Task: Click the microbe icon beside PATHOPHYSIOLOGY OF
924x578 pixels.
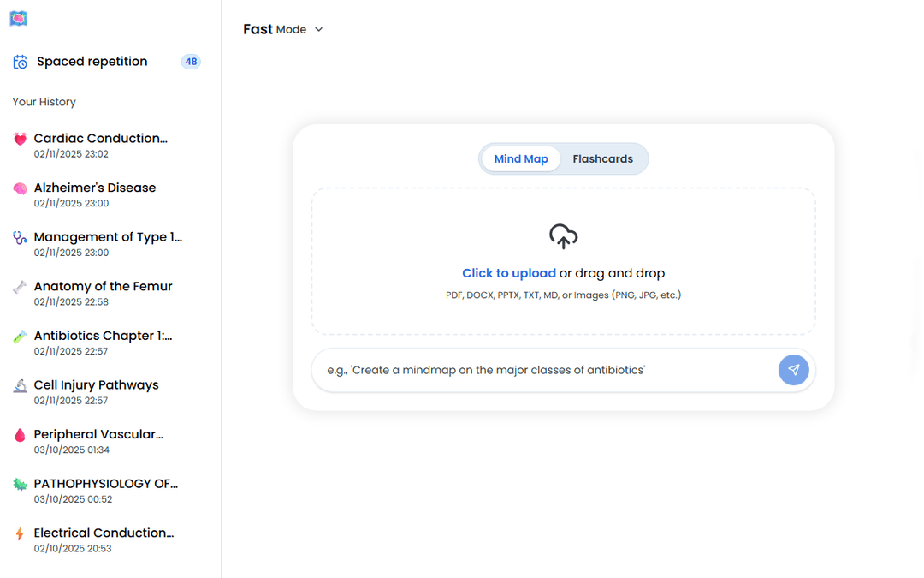Action: click(18, 483)
